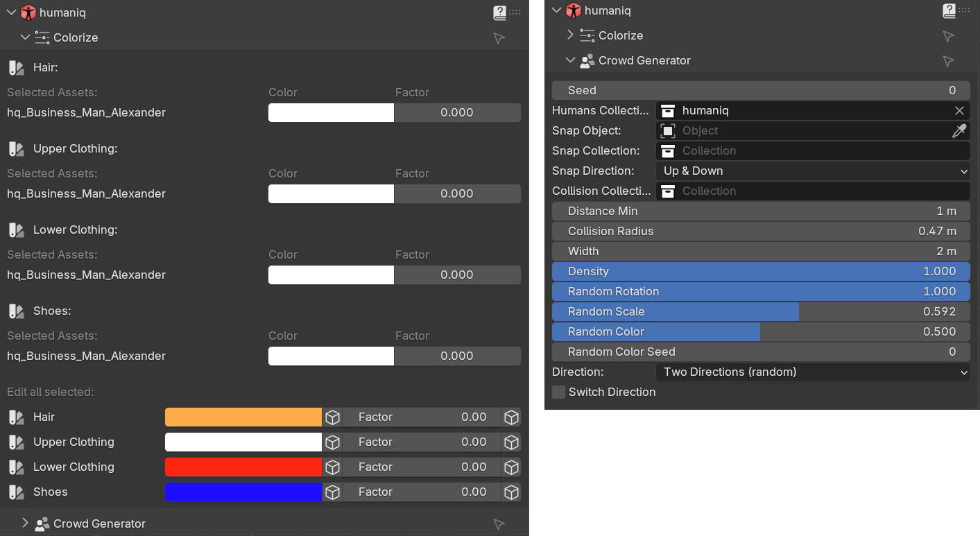Click the help manual icon in left humaniq header
The width and height of the screenshot is (980, 536).
pyautogui.click(x=499, y=12)
